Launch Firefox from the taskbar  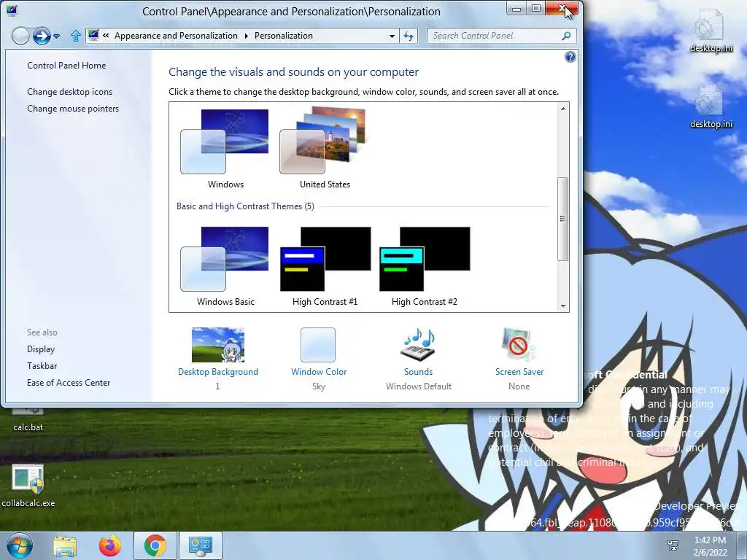pyautogui.click(x=110, y=545)
